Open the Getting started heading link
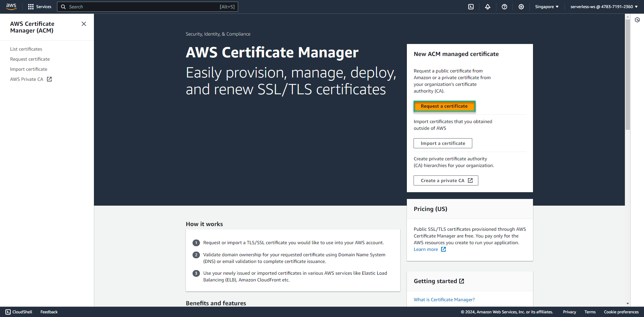 coord(435,281)
